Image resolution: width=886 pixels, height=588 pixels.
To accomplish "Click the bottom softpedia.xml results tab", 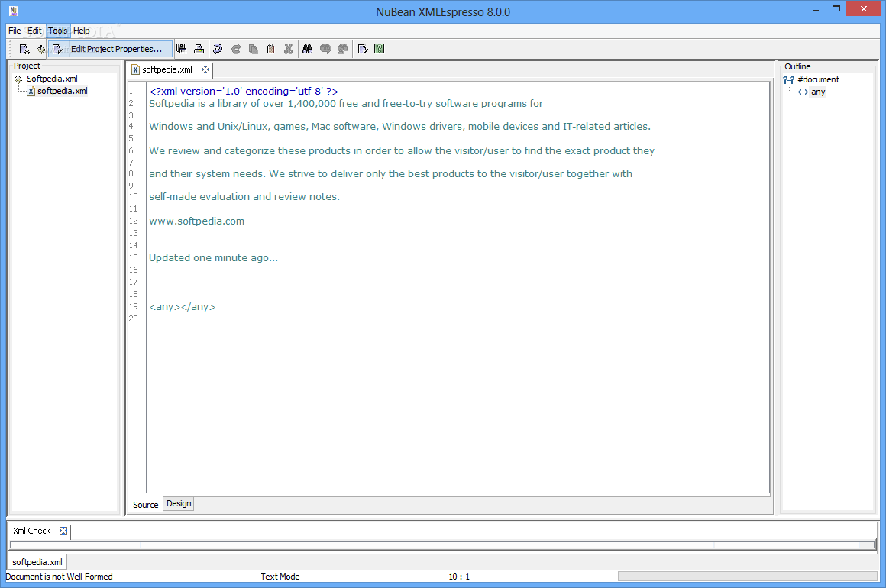I will 37,562.
